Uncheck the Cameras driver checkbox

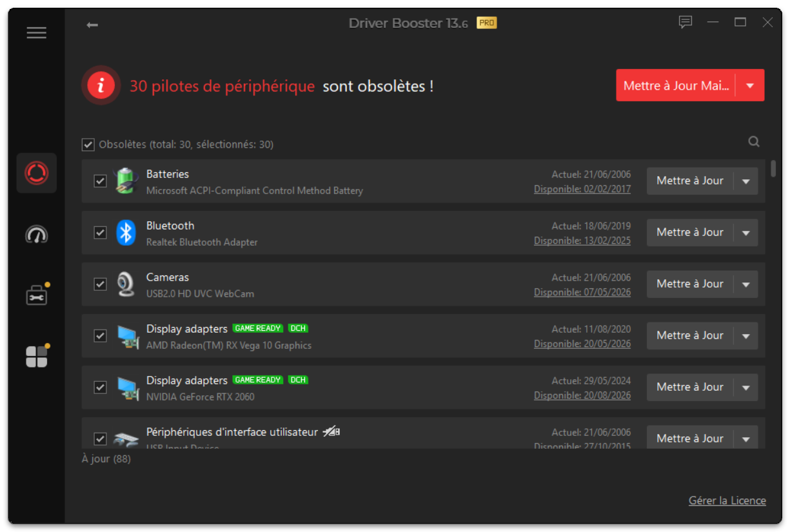tap(100, 284)
